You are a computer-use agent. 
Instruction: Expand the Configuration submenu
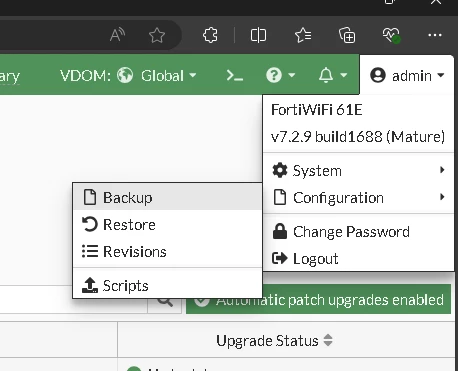[358, 197]
